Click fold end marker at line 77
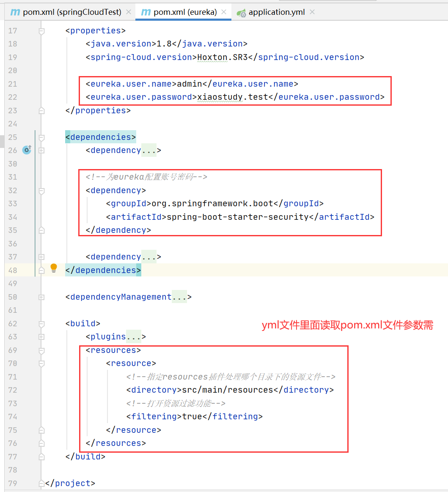The height and width of the screenshot is (492, 448). coord(41,457)
